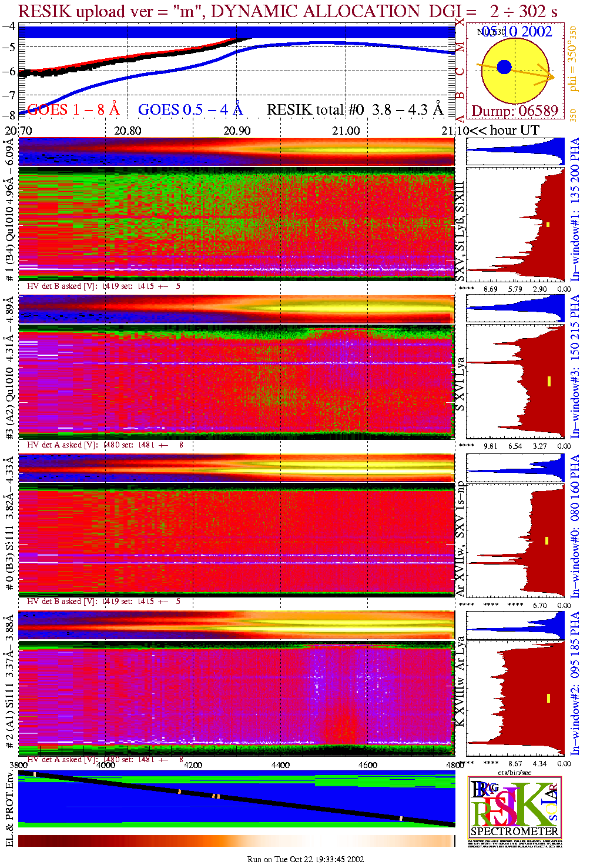Click the Dump: 06589 text

click(x=515, y=111)
